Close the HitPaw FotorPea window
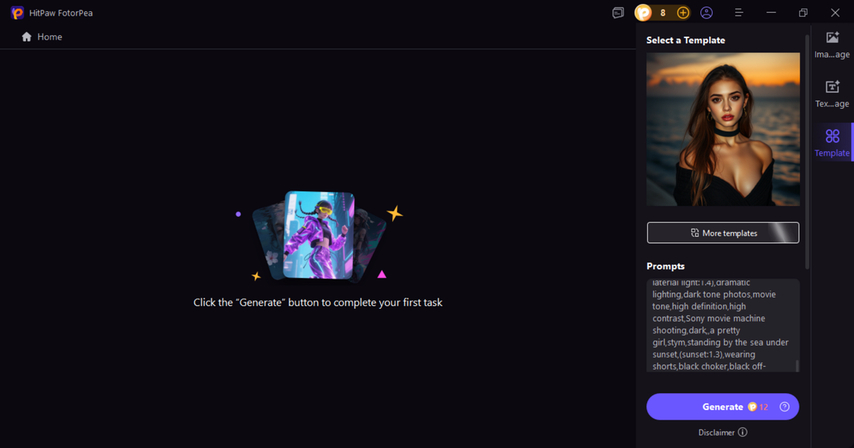Viewport: 854px width, 448px height. point(835,13)
